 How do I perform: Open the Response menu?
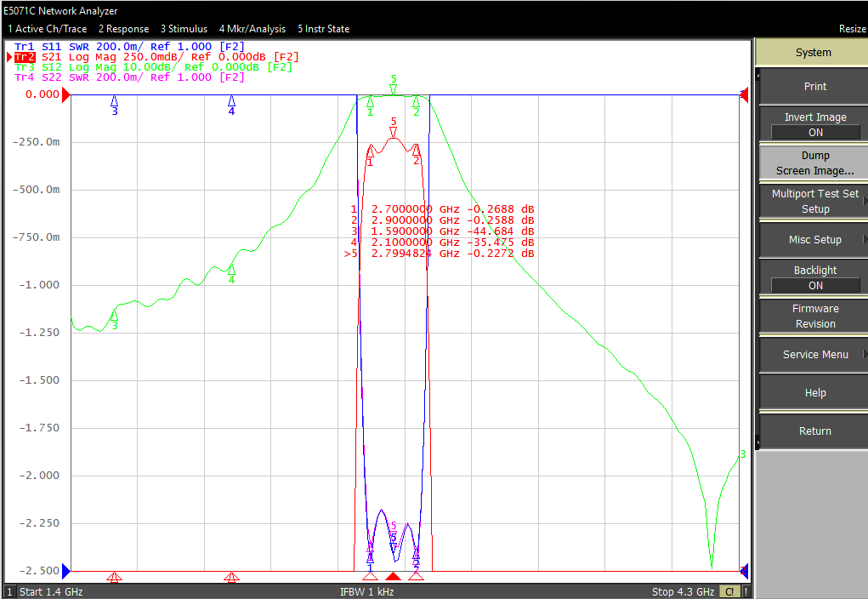(x=123, y=29)
